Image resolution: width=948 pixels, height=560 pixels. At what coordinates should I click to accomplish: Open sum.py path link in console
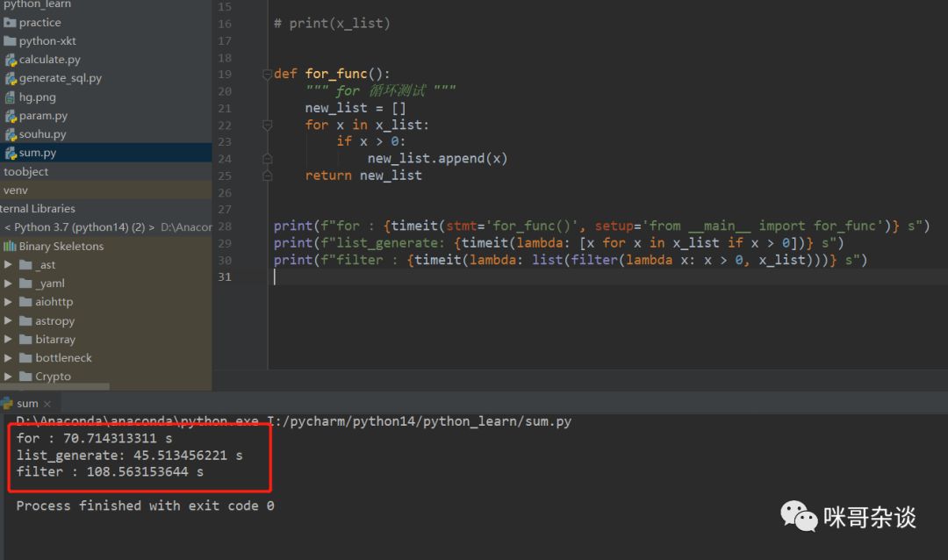420,421
